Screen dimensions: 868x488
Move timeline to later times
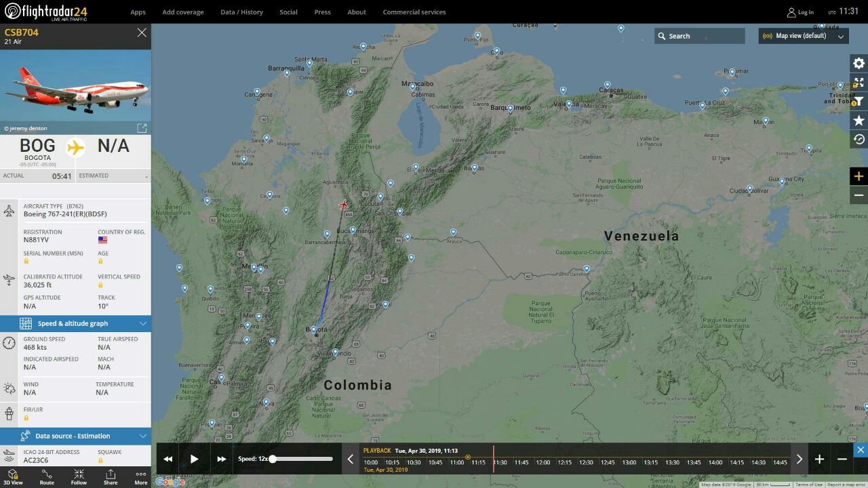[799, 459]
